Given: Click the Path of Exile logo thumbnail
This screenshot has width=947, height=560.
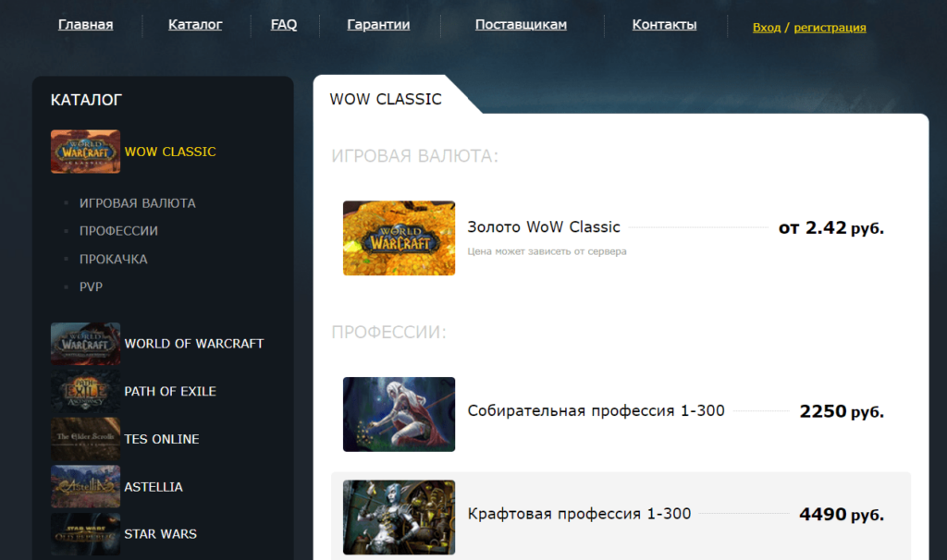Looking at the screenshot, I should click(x=85, y=391).
